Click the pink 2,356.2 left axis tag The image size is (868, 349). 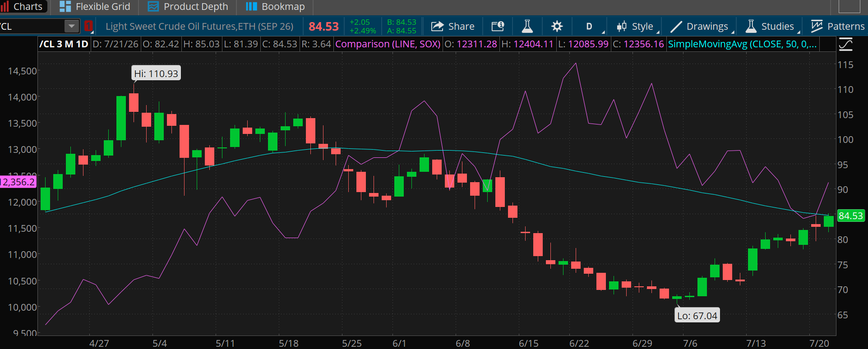click(18, 182)
